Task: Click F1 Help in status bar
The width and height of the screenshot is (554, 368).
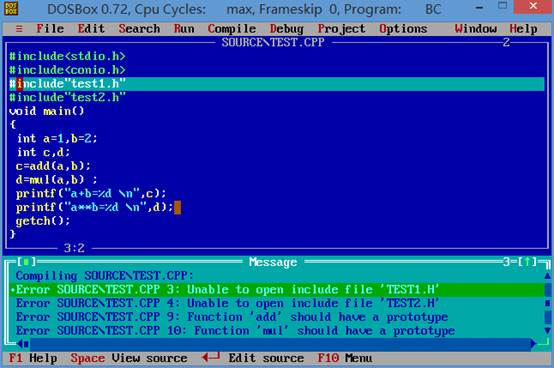Action: [x=33, y=358]
